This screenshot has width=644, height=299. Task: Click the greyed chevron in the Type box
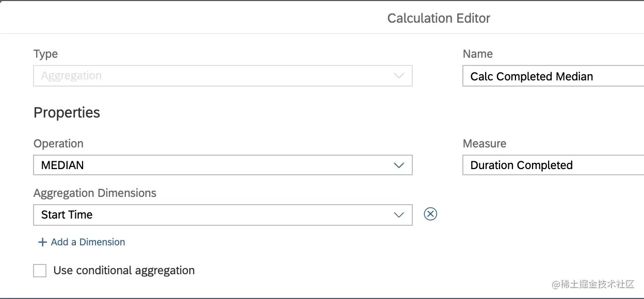[x=398, y=76]
